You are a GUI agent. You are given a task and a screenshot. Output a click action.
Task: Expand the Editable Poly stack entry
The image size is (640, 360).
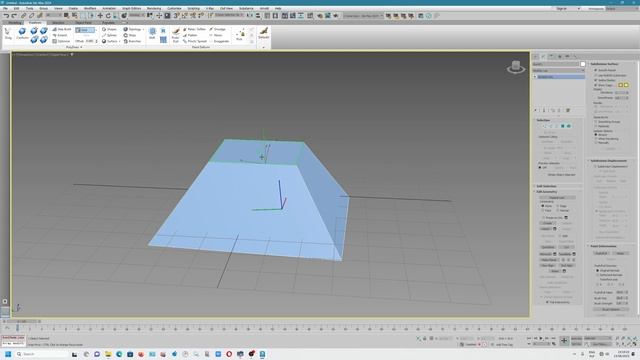pyautogui.click(x=535, y=77)
